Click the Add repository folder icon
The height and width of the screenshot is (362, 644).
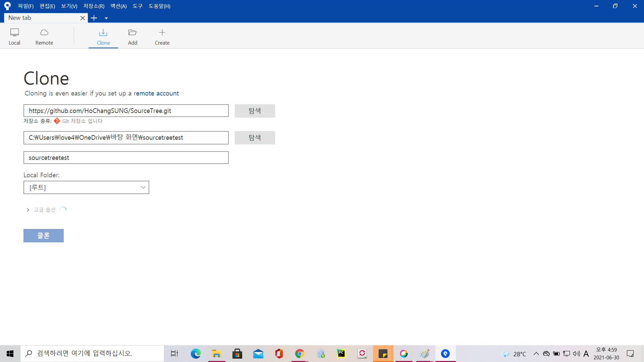[132, 33]
